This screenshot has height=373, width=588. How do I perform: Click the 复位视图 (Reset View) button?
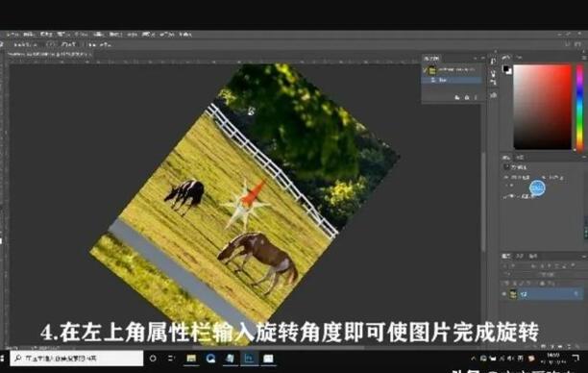tap(68, 44)
